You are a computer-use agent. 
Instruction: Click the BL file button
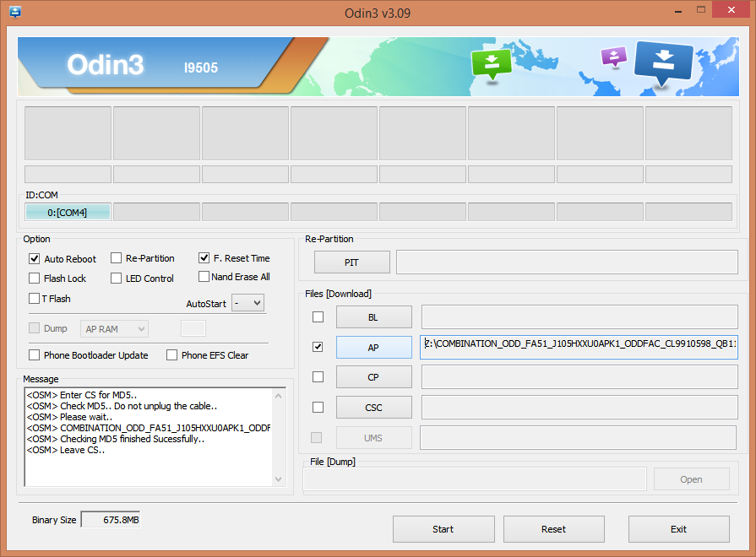373,317
